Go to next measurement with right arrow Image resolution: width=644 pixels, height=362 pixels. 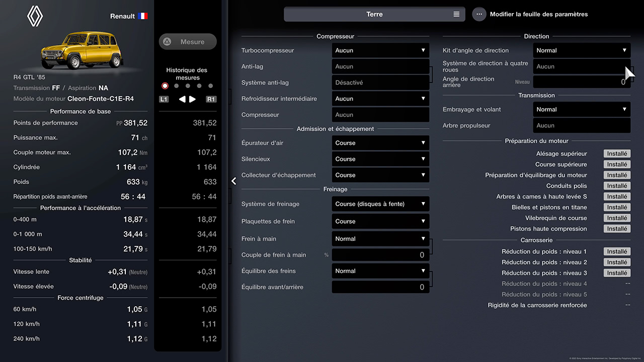[192, 99]
